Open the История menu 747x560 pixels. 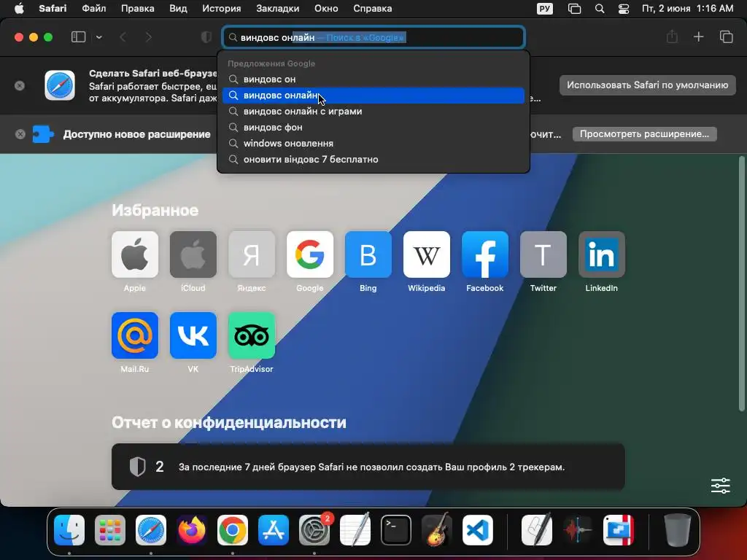click(x=222, y=9)
